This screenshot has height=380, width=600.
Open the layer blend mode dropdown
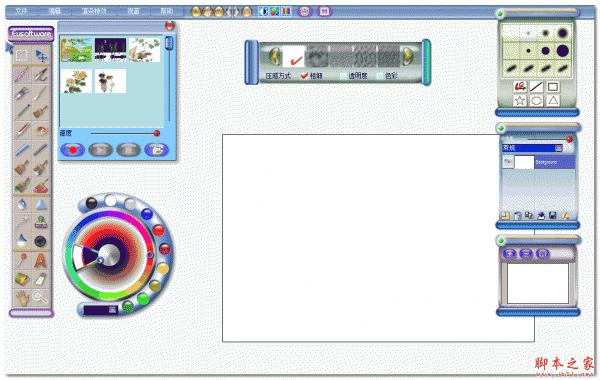click(559, 148)
